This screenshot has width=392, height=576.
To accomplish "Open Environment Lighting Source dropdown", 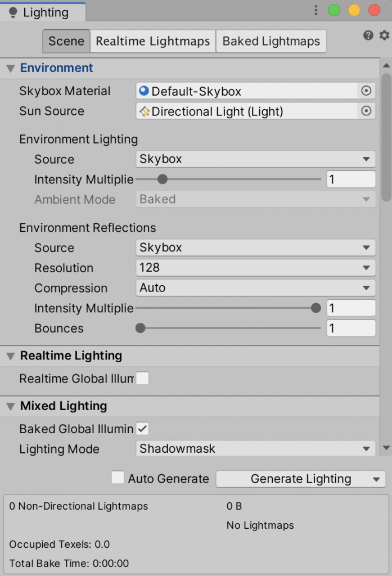I will (256, 159).
